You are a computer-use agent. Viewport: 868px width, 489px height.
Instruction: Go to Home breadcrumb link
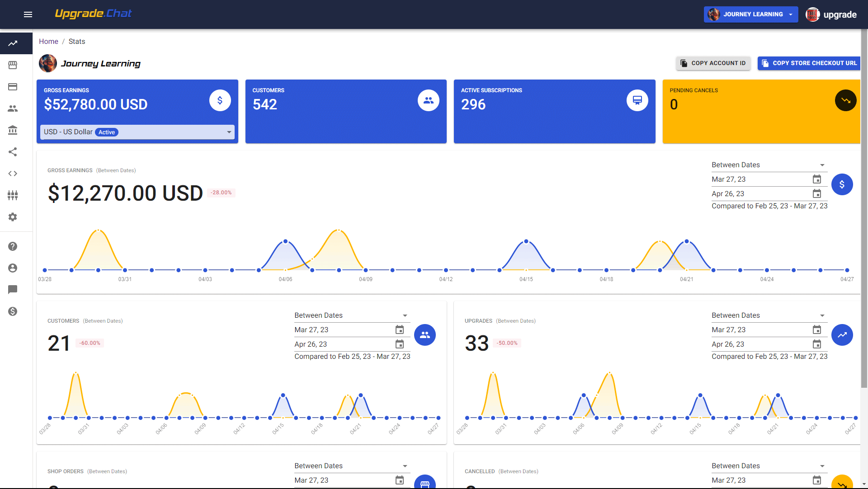pyautogui.click(x=48, y=42)
